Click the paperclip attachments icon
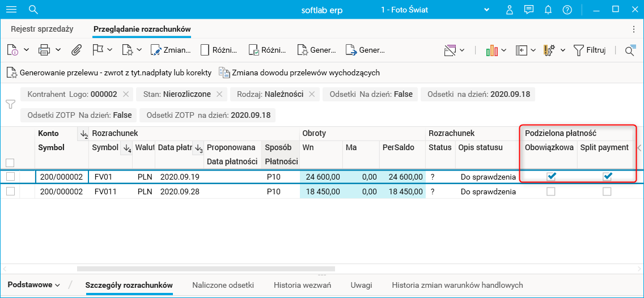The width and height of the screenshot is (644, 298). (77, 50)
